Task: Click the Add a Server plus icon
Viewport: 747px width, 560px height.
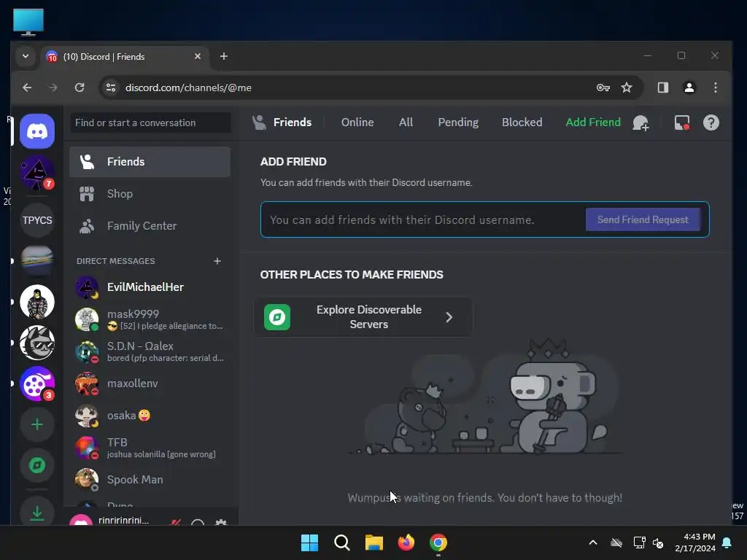Action: click(x=37, y=424)
